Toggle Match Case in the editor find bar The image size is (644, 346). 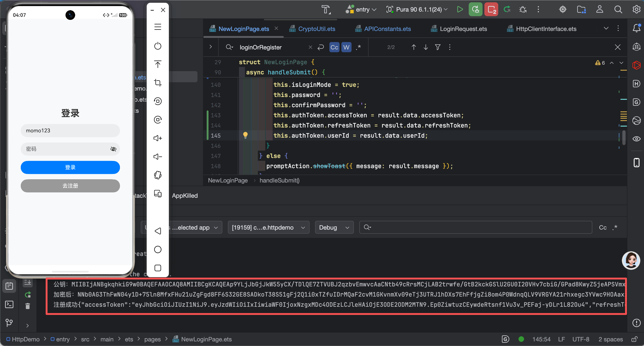click(x=334, y=47)
